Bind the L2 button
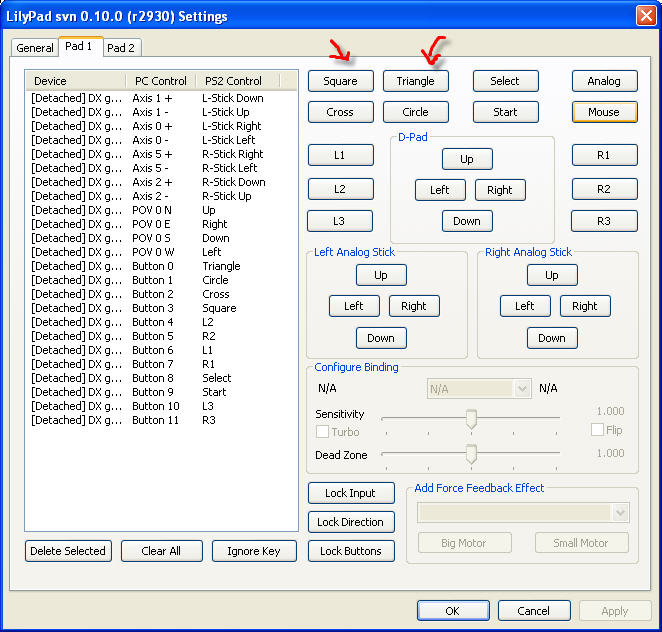 pos(341,189)
